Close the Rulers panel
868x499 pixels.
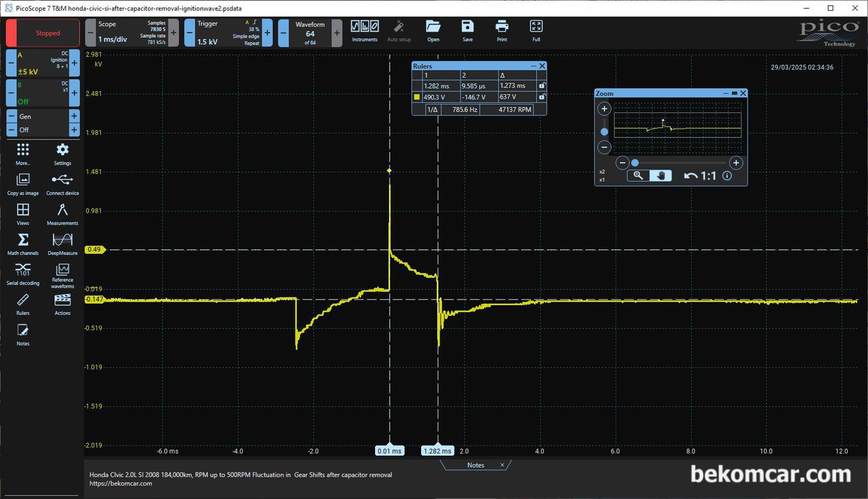coord(542,66)
